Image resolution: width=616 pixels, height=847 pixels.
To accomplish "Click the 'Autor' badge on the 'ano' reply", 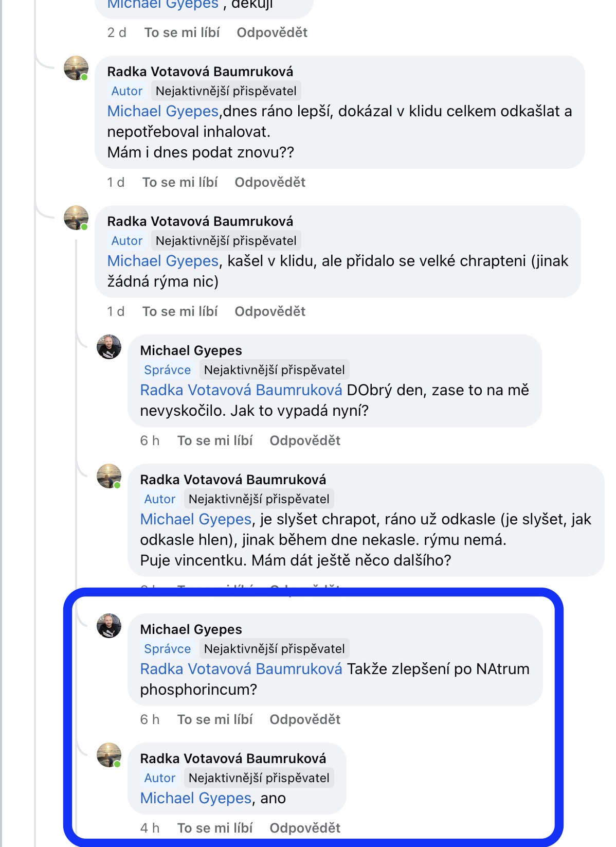I will click(x=160, y=778).
